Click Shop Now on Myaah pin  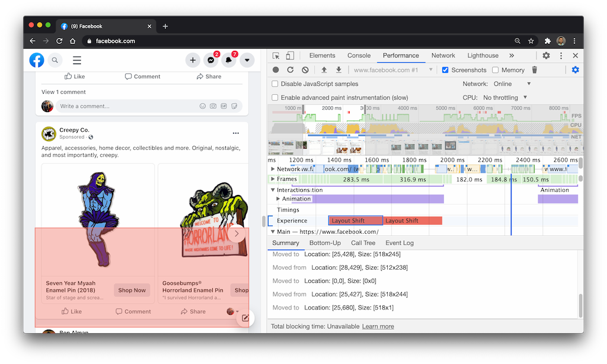point(132,290)
